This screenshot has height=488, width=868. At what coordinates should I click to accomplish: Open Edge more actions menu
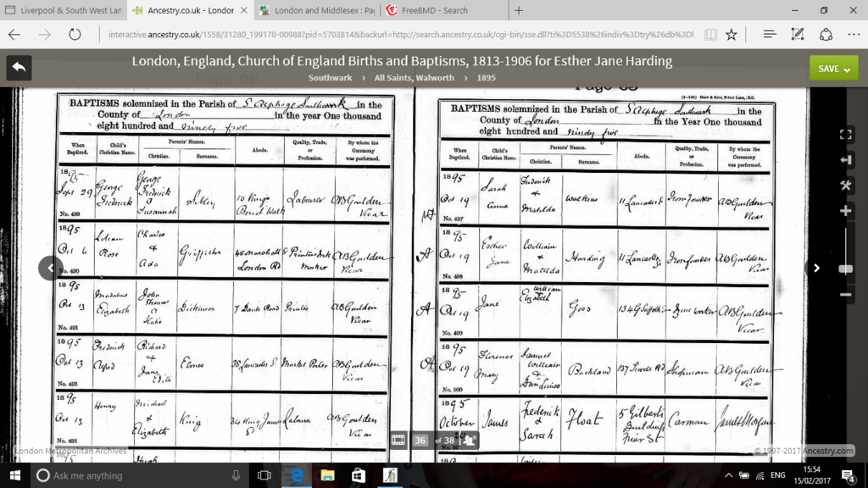point(854,34)
